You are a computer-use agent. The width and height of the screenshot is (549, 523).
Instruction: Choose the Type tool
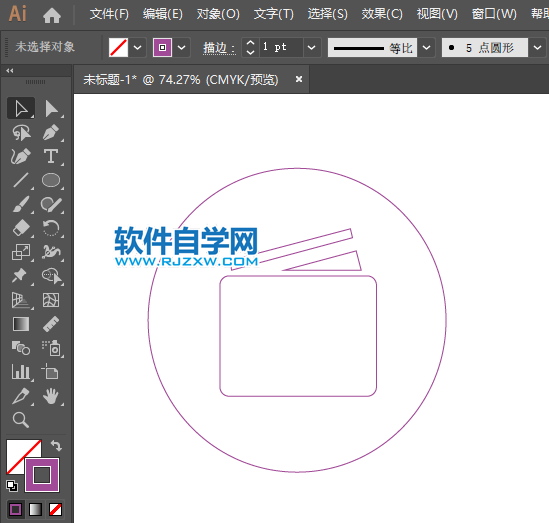click(x=51, y=156)
